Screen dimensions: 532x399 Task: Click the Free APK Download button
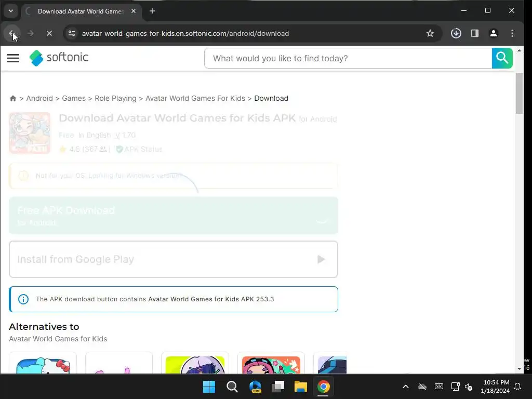174,216
